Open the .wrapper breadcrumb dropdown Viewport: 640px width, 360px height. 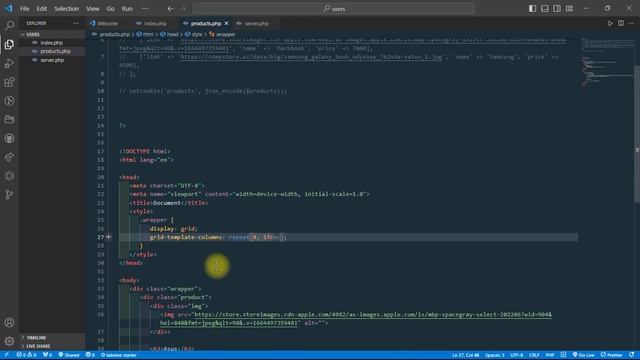222,34
